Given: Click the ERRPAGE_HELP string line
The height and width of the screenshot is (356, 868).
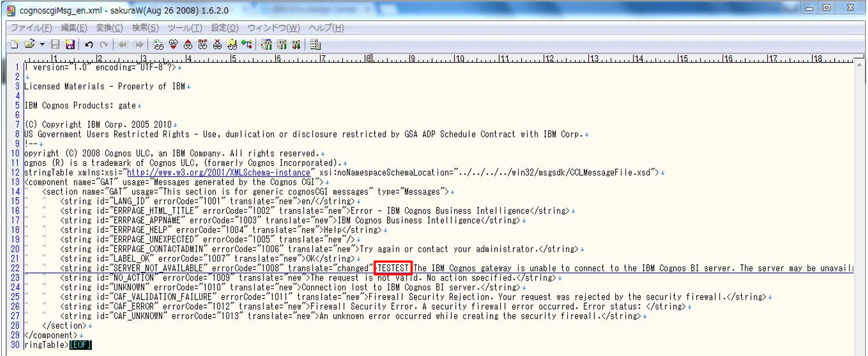Looking at the screenshot, I should tap(220, 230).
